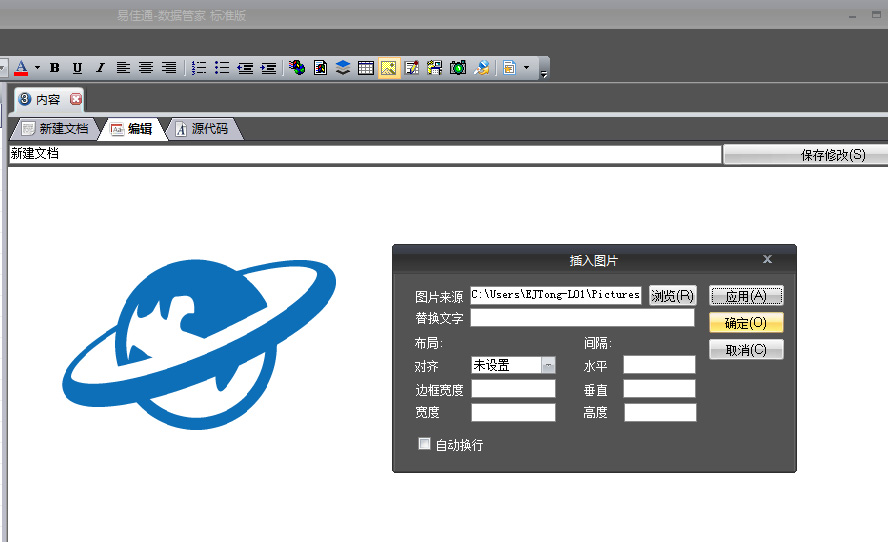Center align the text
Screen dimensions: 888x542
point(146,68)
